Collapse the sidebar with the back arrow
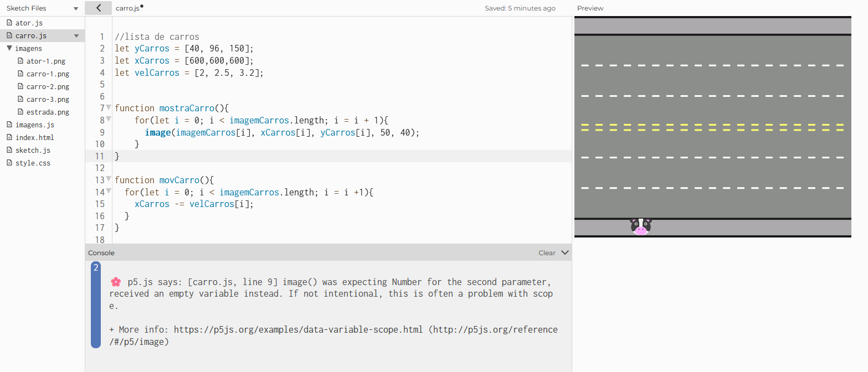Screen dimensions: 868x372 click(99, 8)
